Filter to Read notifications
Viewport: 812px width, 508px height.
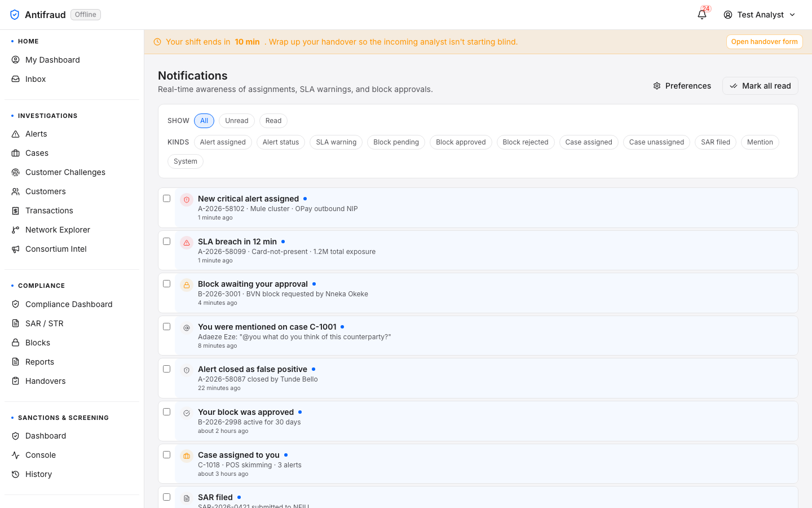tap(273, 121)
